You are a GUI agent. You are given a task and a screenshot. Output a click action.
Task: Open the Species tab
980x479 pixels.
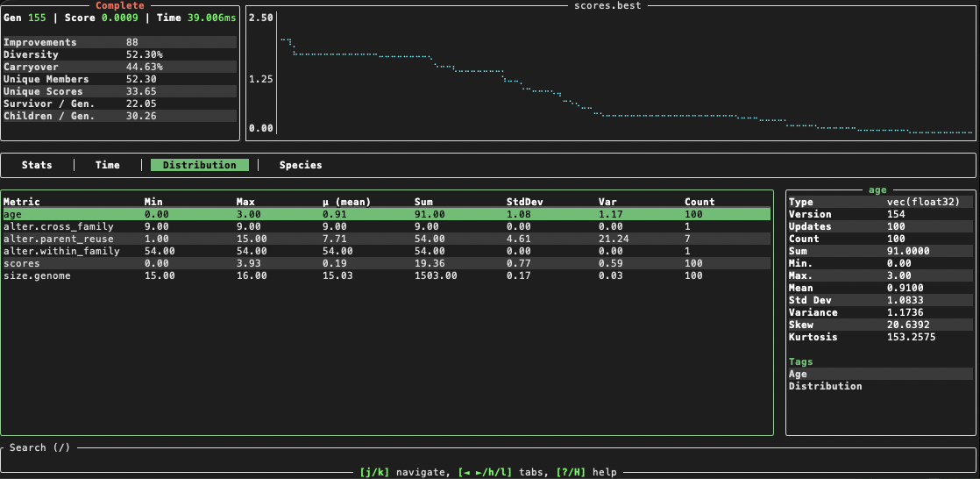click(x=301, y=165)
